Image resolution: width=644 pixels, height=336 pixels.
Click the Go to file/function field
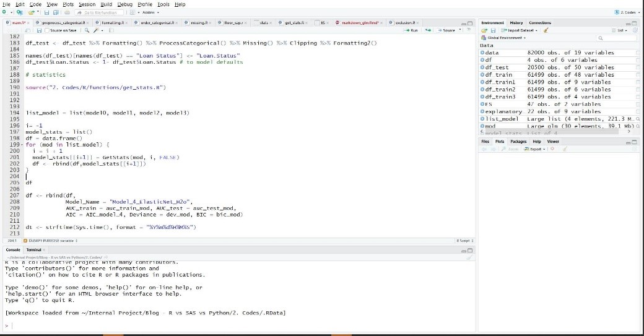(x=99, y=12)
